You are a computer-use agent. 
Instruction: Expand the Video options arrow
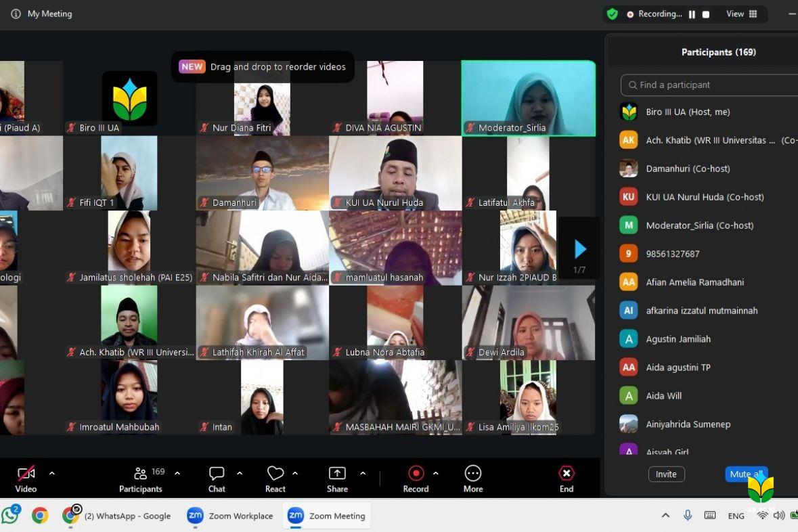(x=52, y=473)
